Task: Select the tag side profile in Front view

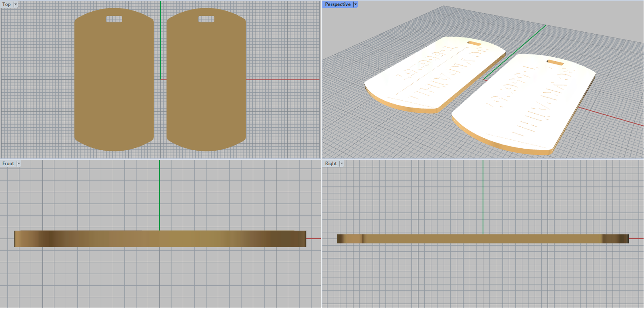Action: (x=160, y=239)
